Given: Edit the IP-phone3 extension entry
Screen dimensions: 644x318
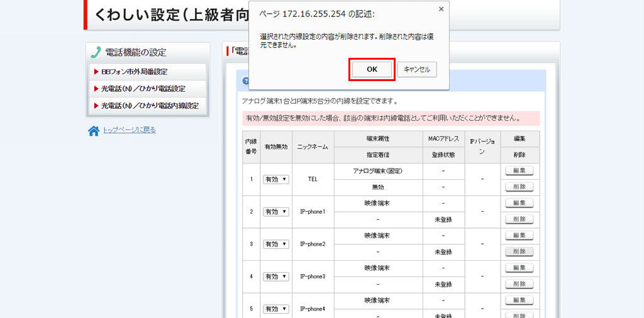Looking at the screenshot, I should click(x=519, y=268).
